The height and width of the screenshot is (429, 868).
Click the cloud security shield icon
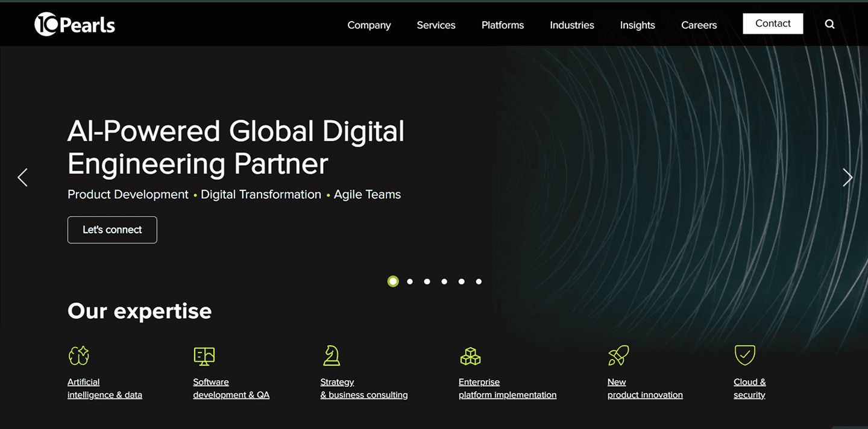[745, 355]
